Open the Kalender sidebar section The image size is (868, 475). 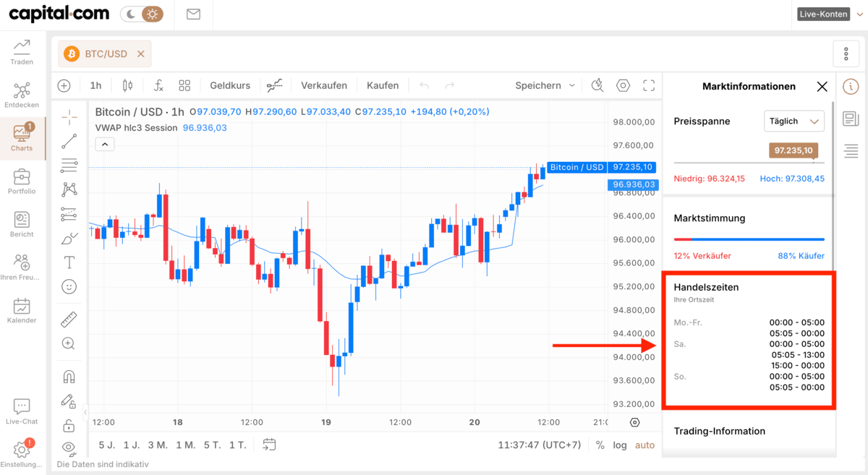coord(22,310)
